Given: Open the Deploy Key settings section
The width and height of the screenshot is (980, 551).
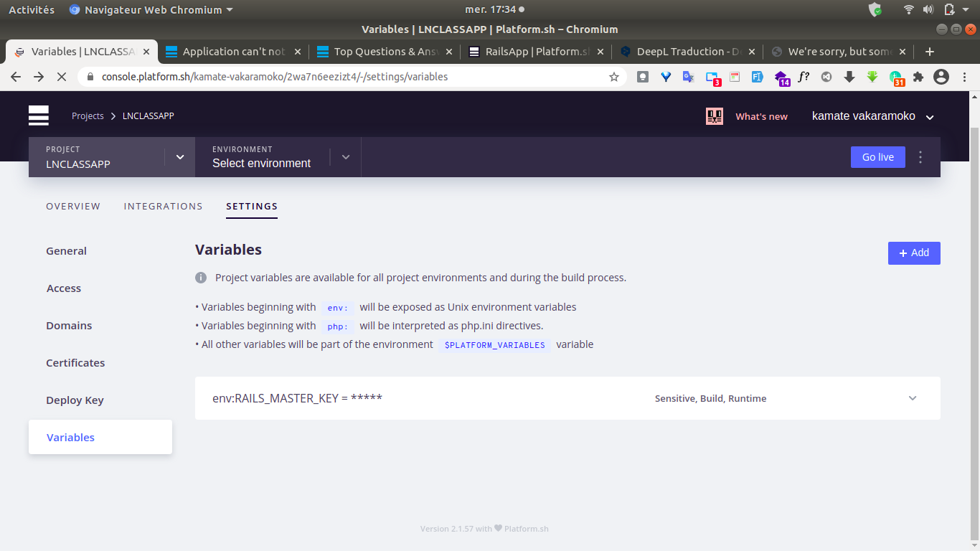Looking at the screenshot, I should pyautogui.click(x=75, y=400).
